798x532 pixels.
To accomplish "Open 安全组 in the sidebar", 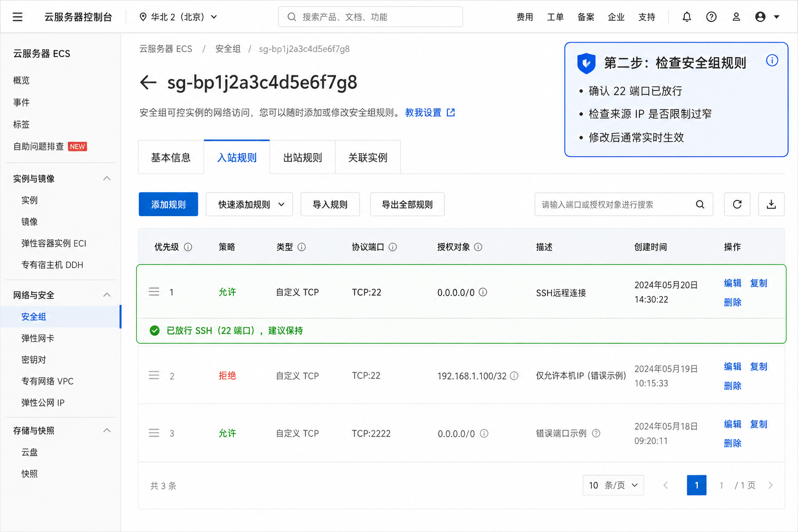I will 60,316.
